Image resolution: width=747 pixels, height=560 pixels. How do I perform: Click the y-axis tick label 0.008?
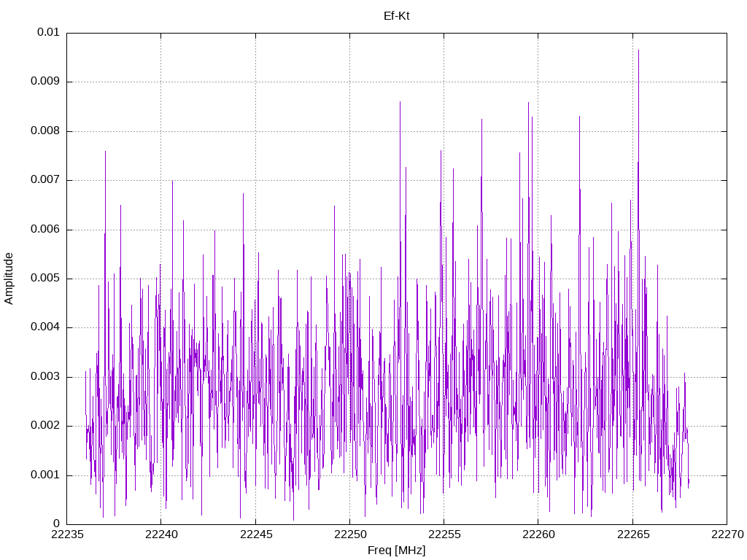click(45, 131)
